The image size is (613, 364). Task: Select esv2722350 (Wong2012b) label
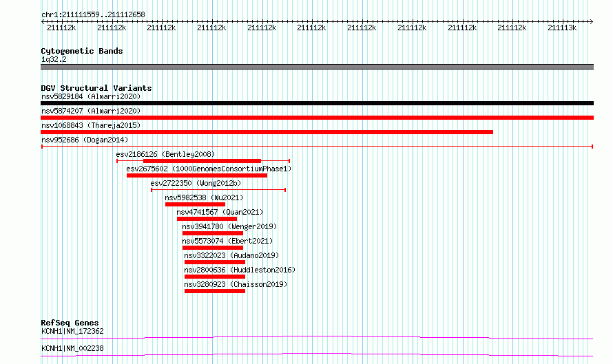pyautogui.click(x=196, y=183)
